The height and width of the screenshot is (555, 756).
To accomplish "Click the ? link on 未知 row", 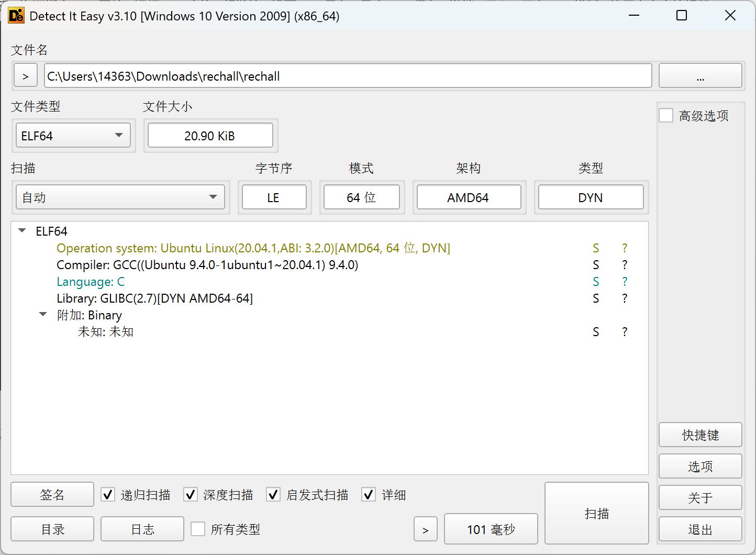I will point(625,332).
